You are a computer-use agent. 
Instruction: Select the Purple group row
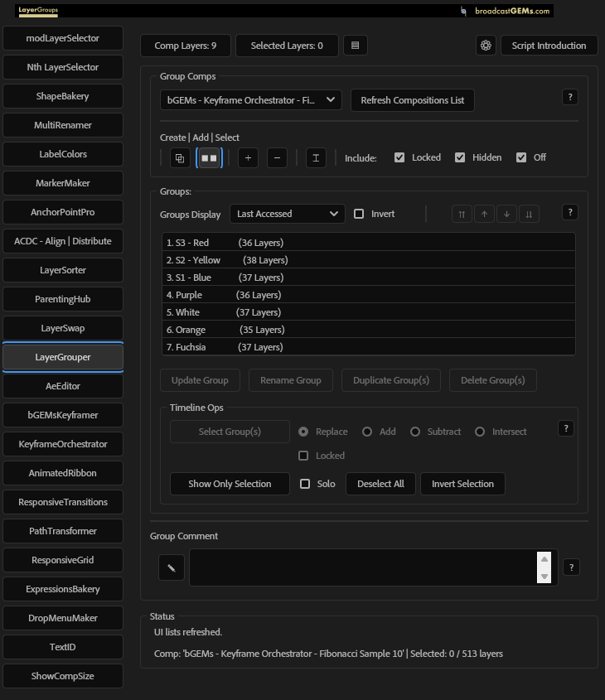pyautogui.click(x=369, y=295)
